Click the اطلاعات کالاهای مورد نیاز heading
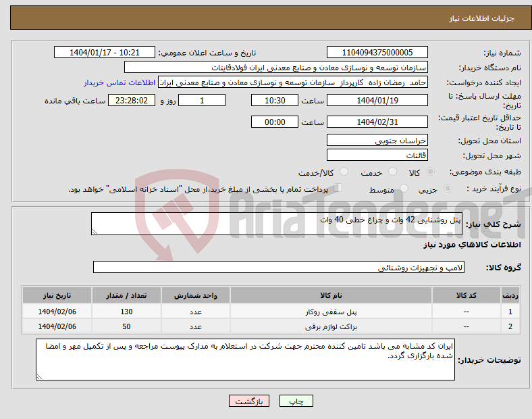The height and width of the screenshot is (419, 532). (472, 245)
